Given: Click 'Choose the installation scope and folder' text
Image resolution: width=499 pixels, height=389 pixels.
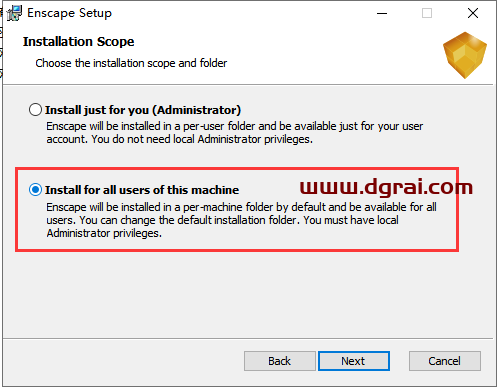Looking at the screenshot, I should click(131, 63).
